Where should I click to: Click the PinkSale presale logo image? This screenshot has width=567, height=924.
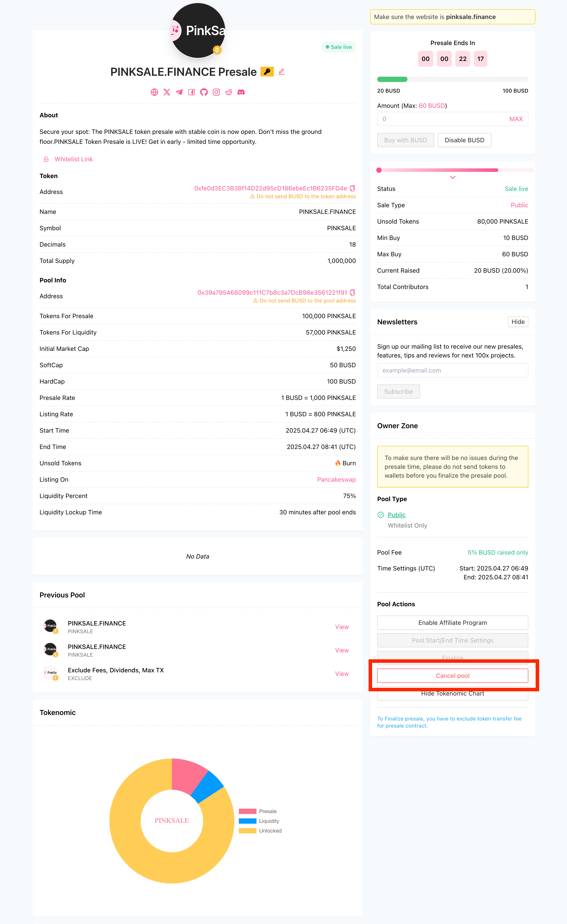(198, 30)
